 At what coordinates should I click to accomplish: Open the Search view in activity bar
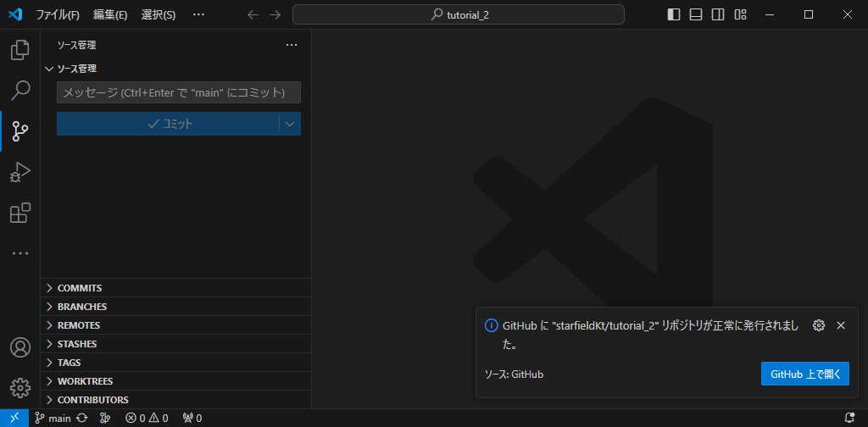tap(20, 91)
